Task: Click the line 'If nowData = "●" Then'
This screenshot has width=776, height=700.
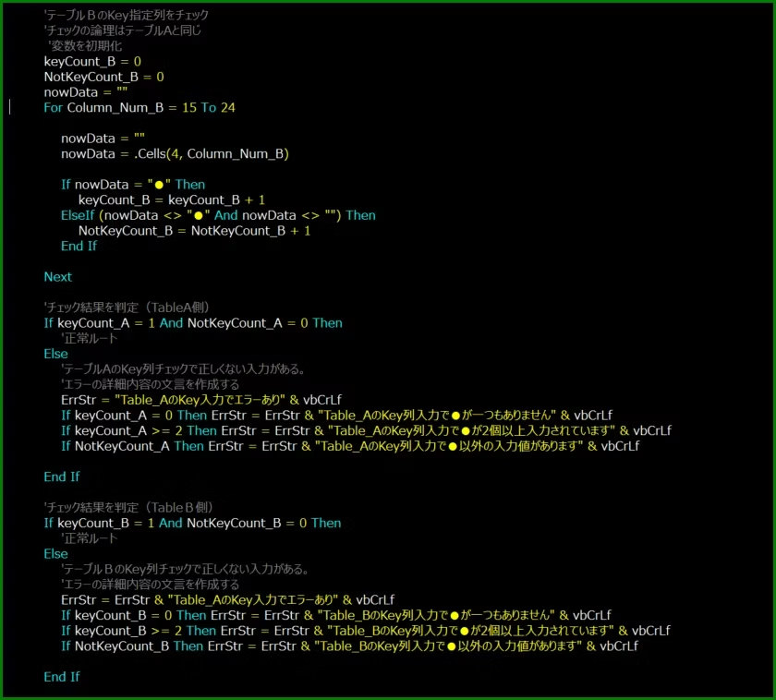Action: tap(133, 185)
